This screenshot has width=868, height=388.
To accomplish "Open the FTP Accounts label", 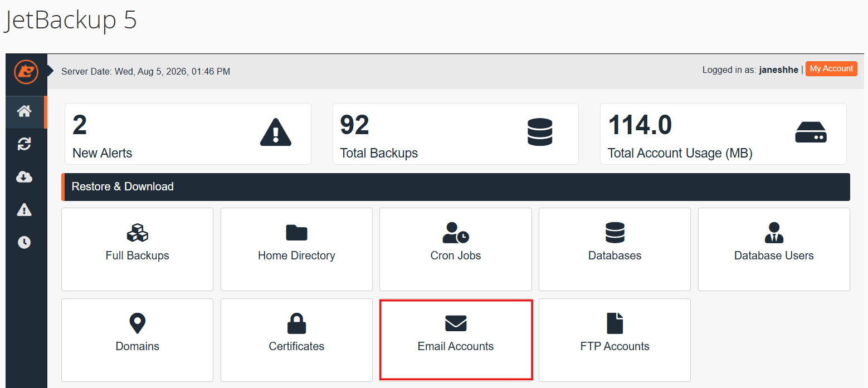I will 615,346.
